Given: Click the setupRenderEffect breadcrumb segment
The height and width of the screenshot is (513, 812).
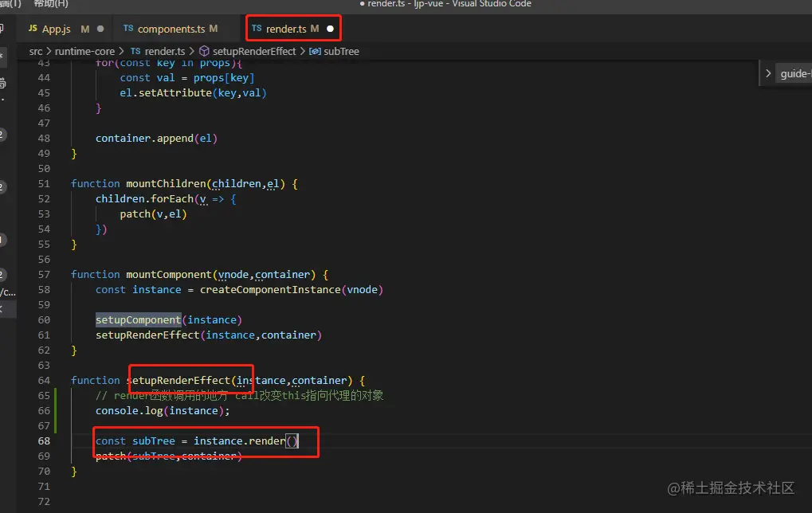Looking at the screenshot, I should click(x=253, y=51).
